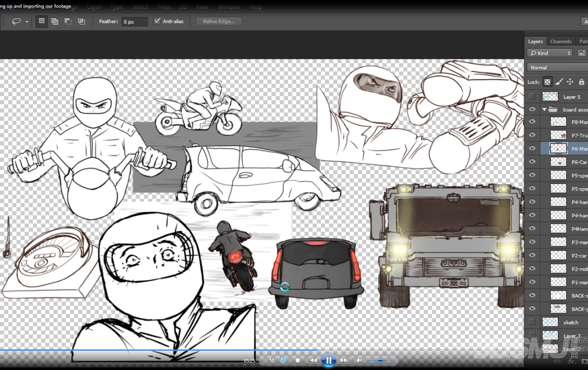Image resolution: width=588 pixels, height=370 pixels.
Task: Hide the P7-Truck layer
Action: point(532,135)
